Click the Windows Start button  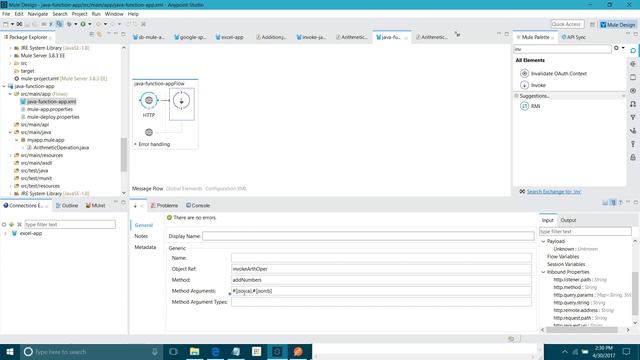pos(10,351)
